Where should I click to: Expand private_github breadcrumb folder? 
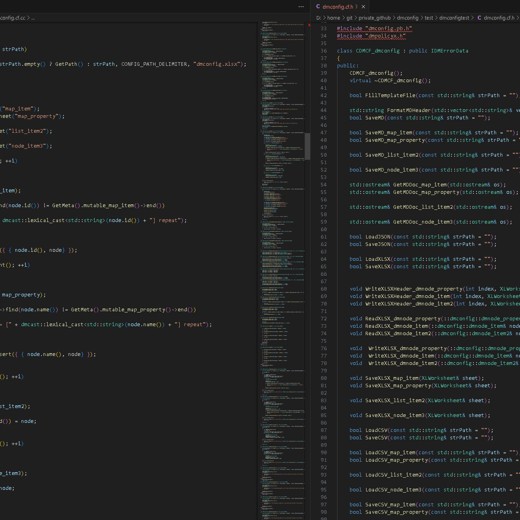(x=375, y=18)
